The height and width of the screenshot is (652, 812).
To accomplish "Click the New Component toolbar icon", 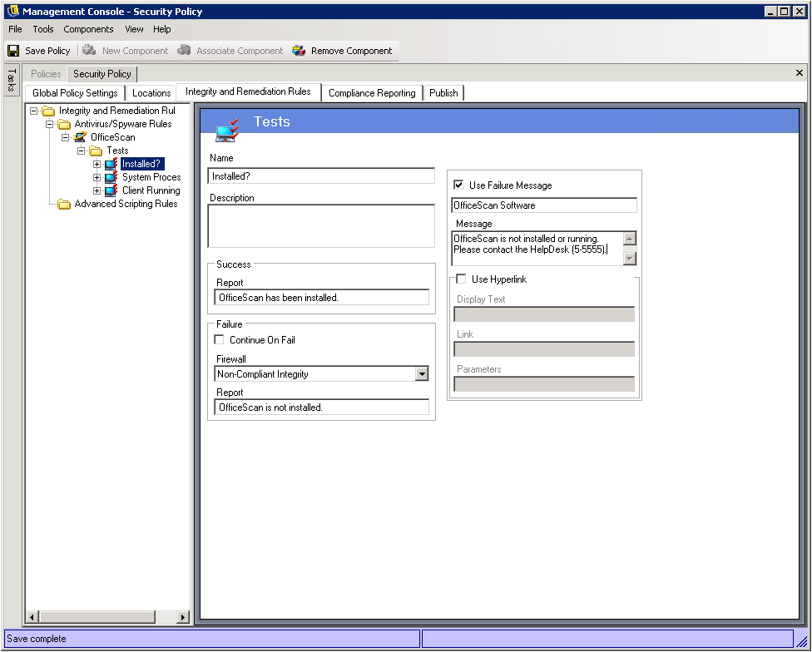I will click(89, 51).
